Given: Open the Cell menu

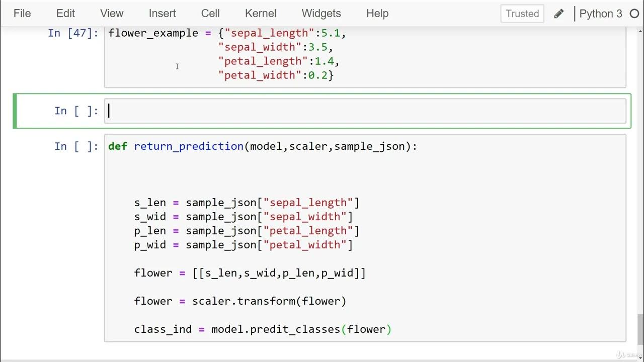Looking at the screenshot, I should 210,14.
